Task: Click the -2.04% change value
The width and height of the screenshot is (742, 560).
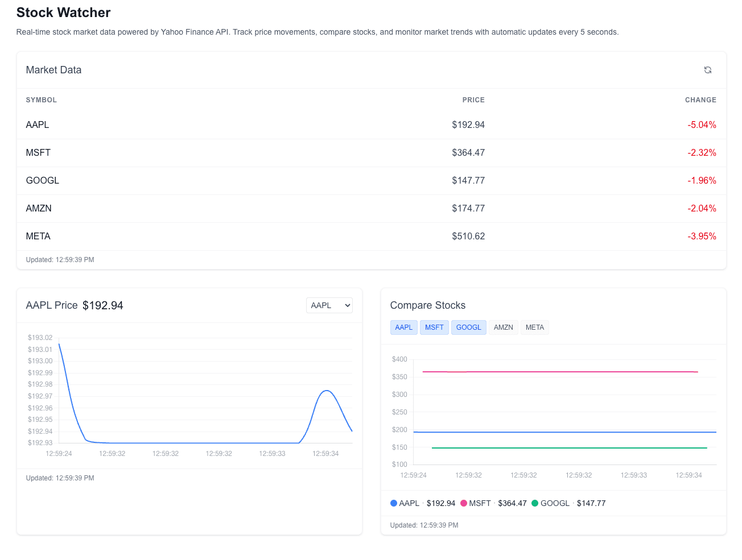Action: tap(702, 208)
